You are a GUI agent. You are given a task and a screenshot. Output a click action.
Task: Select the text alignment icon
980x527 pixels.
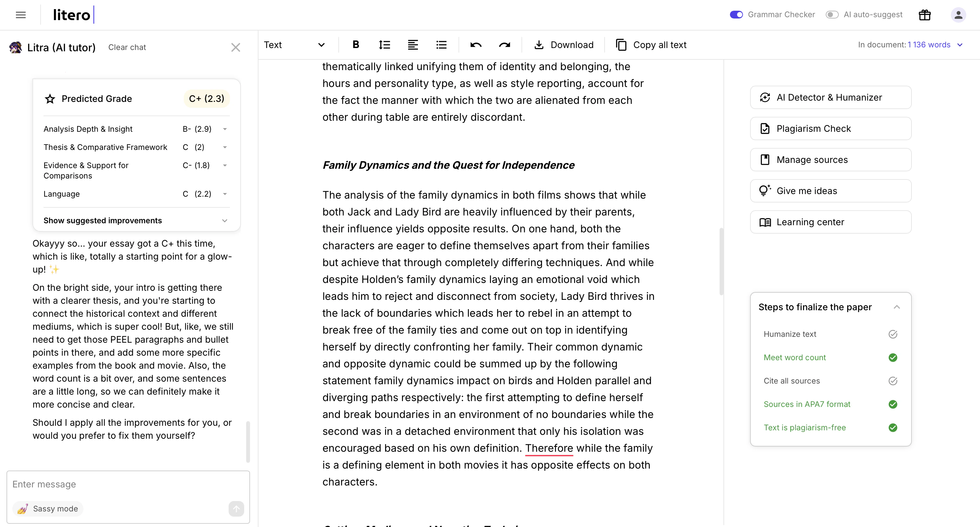(x=413, y=44)
